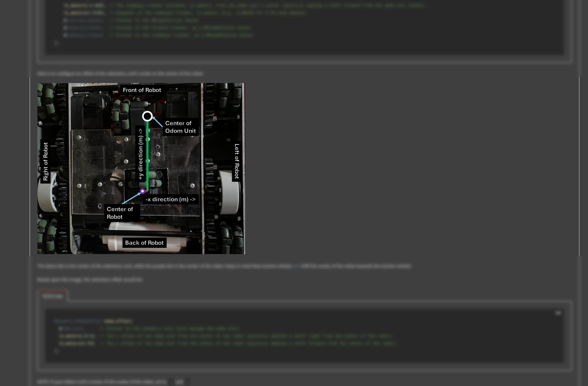Viewport: 588px width, 386px height.
Task: Click the '-x direction (m)' label
Action: pos(170,199)
